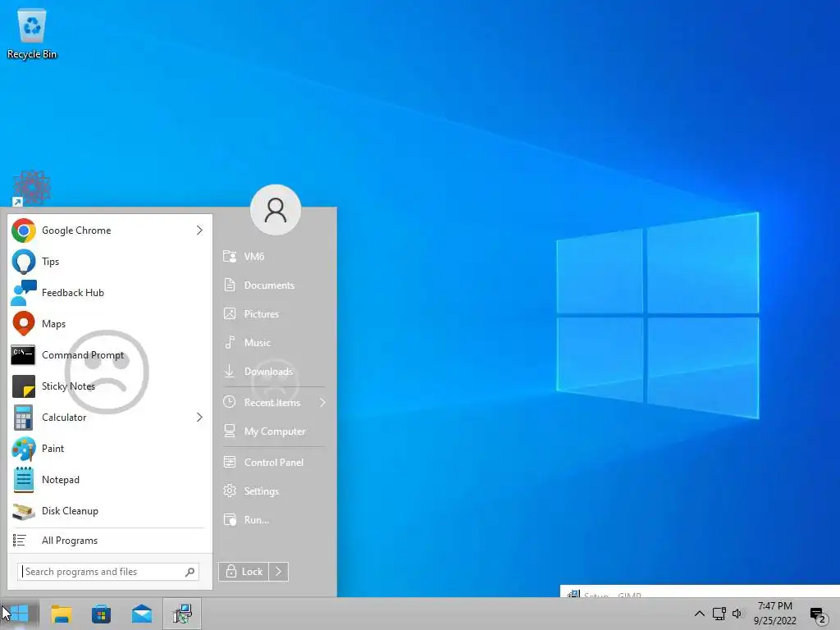Open Microsoft Store from the taskbar
This screenshot has height=630, width=840.
[x=101, y=614]
